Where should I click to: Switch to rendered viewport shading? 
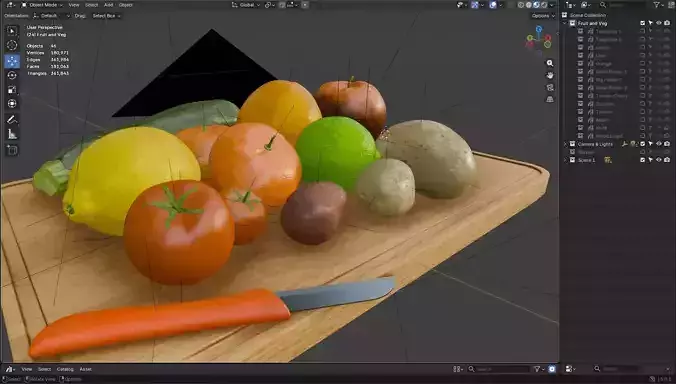click(x=545, y=5)
